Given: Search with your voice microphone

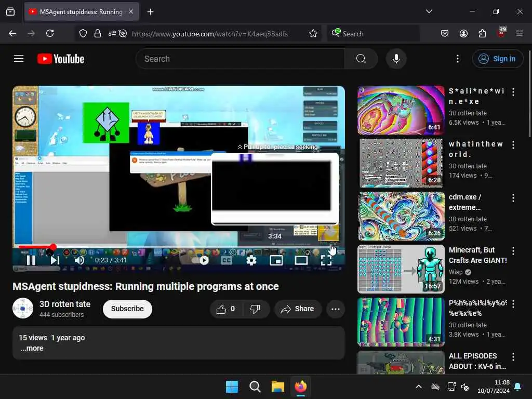Looking at the screenshot, I should click(396, 59).
